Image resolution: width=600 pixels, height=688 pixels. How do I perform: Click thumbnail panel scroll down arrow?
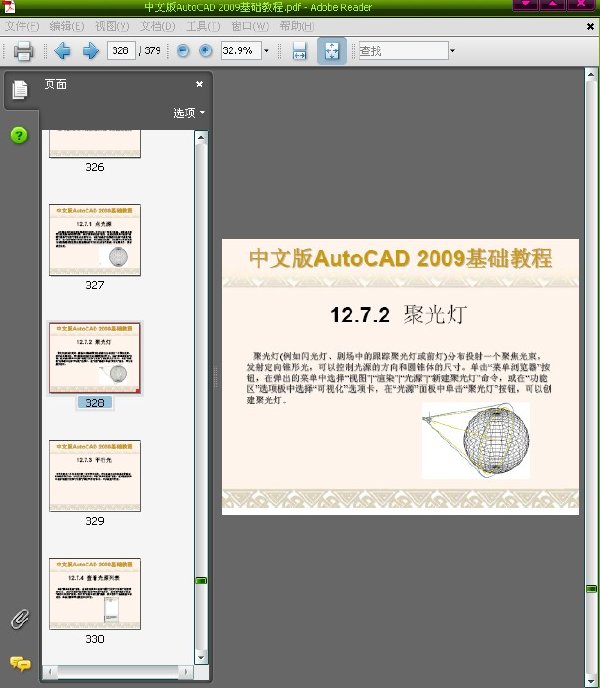point(201,657)
